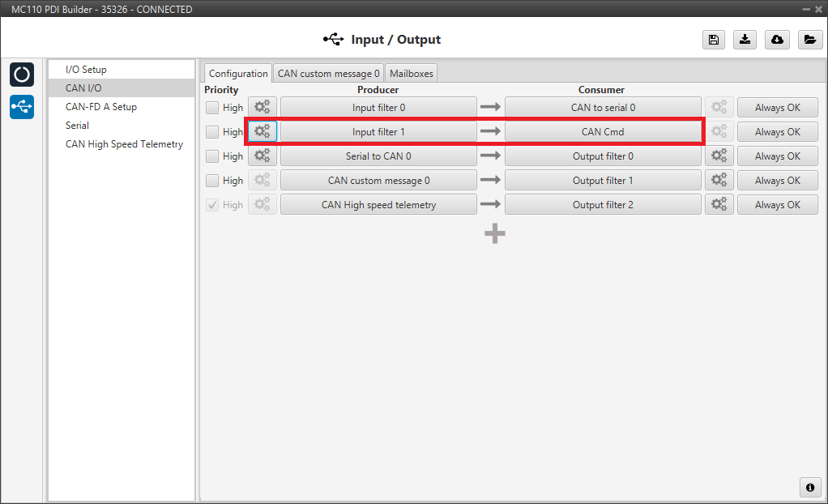Enable High priority for Input filter 0

[x=212, y=108]
